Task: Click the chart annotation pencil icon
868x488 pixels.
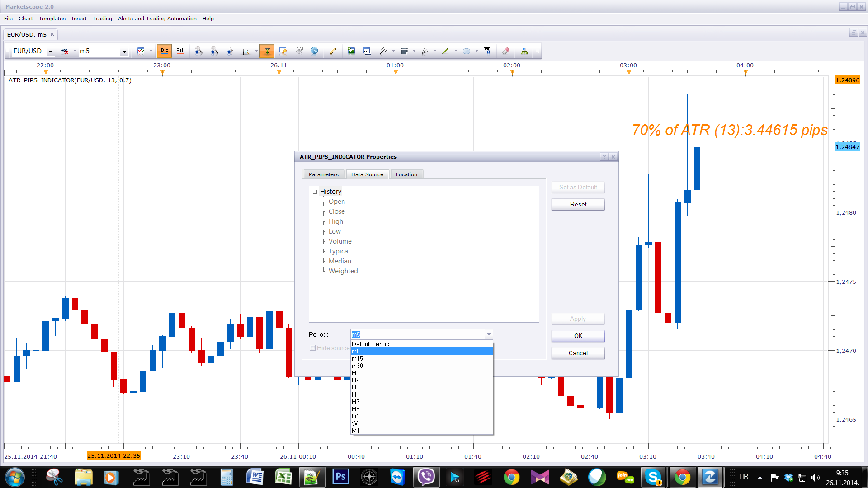Action: [283, 51]
